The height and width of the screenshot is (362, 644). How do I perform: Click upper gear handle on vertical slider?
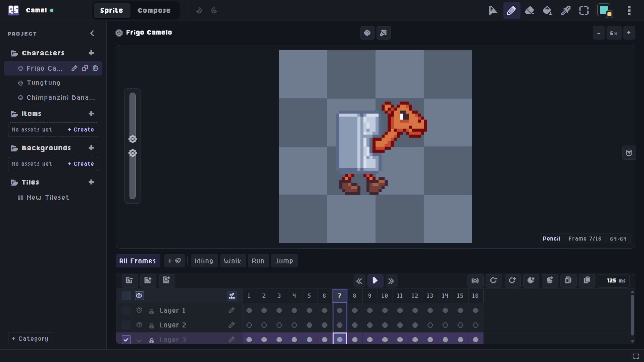[x=133, y=139]
